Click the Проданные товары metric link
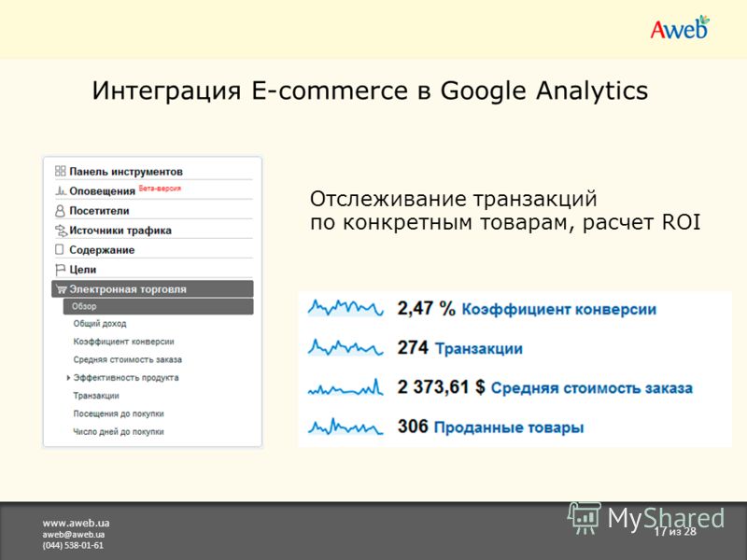The height and width of the screenshot is (560, 747). coord(509,427)
